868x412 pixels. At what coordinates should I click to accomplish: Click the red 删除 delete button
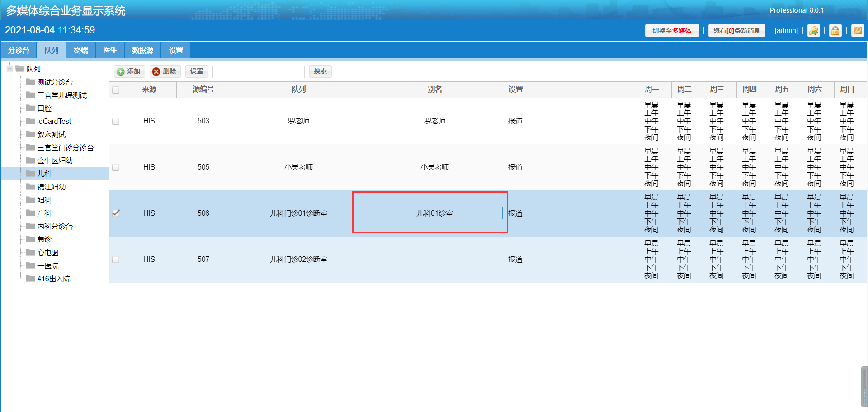(x=165, y=71)
